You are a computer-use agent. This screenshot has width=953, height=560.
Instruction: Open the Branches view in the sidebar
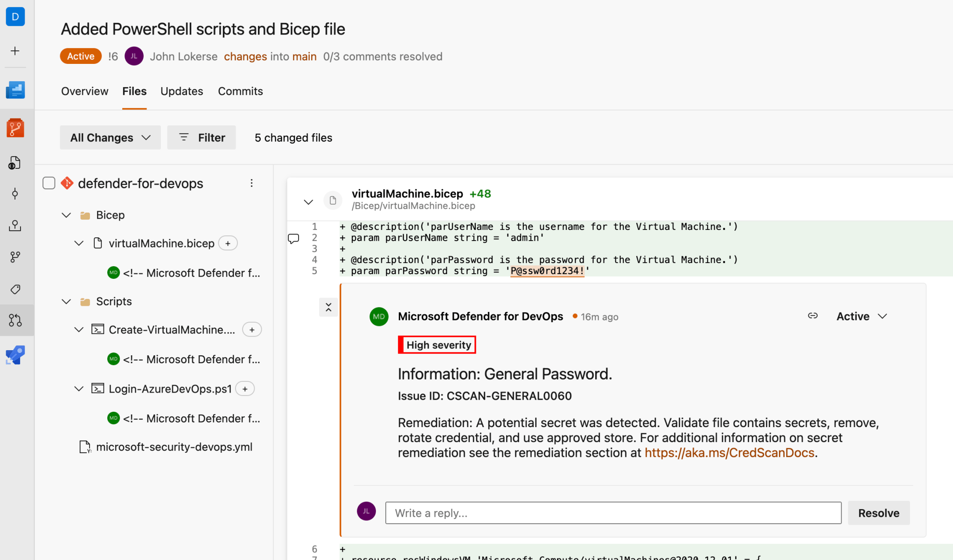click(15, 256)
